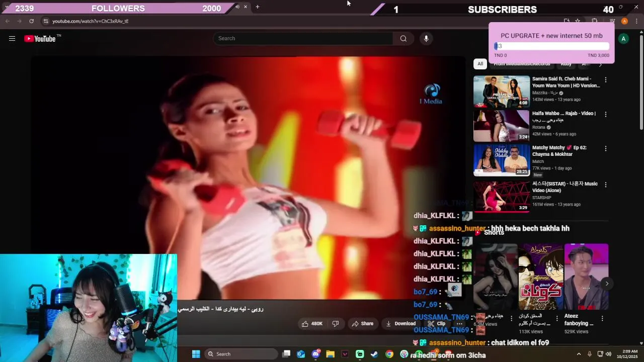Like the video with 480K likes
644x362 pixels.
(x=312, y=324)
